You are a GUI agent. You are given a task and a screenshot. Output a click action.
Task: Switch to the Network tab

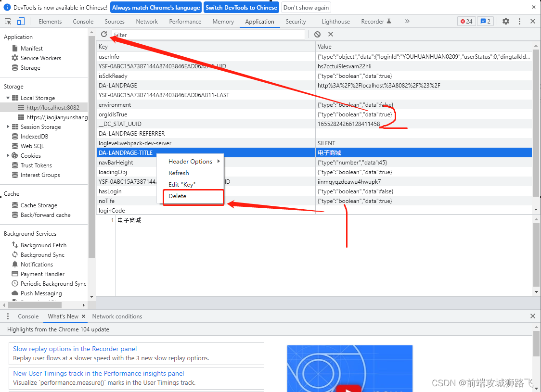coord(147,21)
